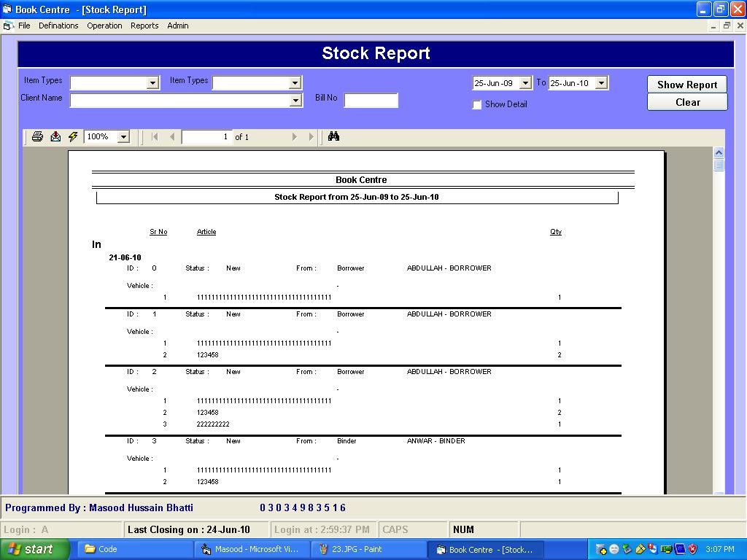This screenshot has width=747, height=560.
Task: Open the Reports menu
Action: click(144, 26)
